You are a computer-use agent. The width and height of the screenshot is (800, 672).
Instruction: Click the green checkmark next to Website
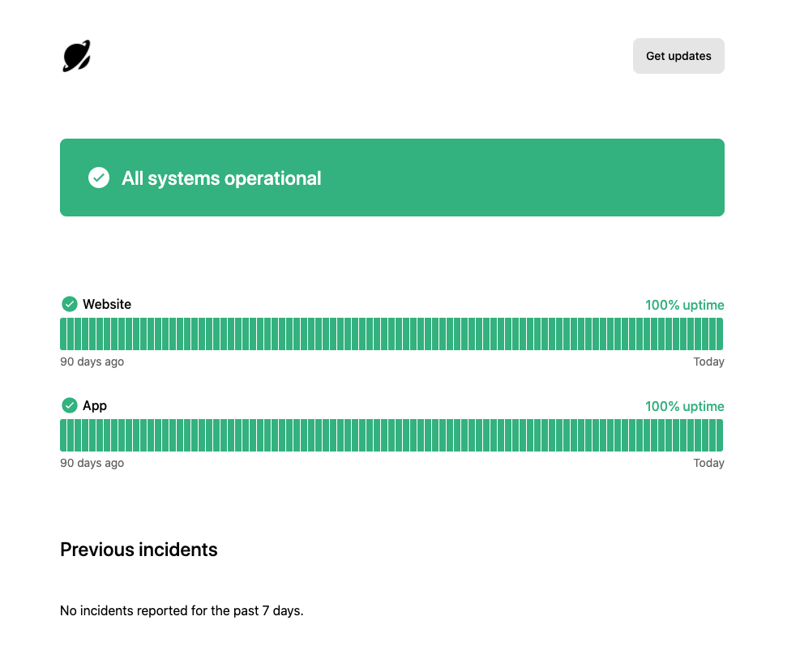tap(70, 304)
